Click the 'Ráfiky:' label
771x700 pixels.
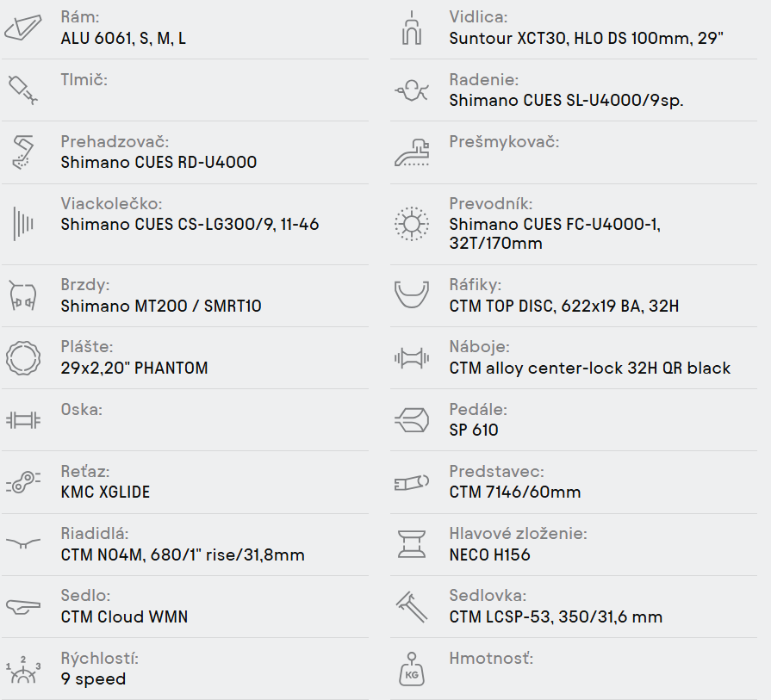click(x=475, y=285)
